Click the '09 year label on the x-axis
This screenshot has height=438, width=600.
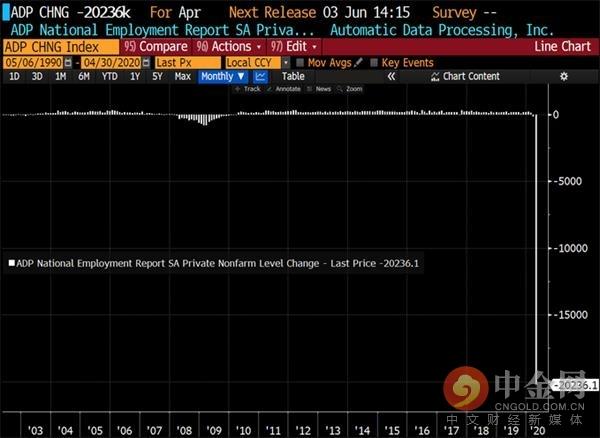[214, 431]
